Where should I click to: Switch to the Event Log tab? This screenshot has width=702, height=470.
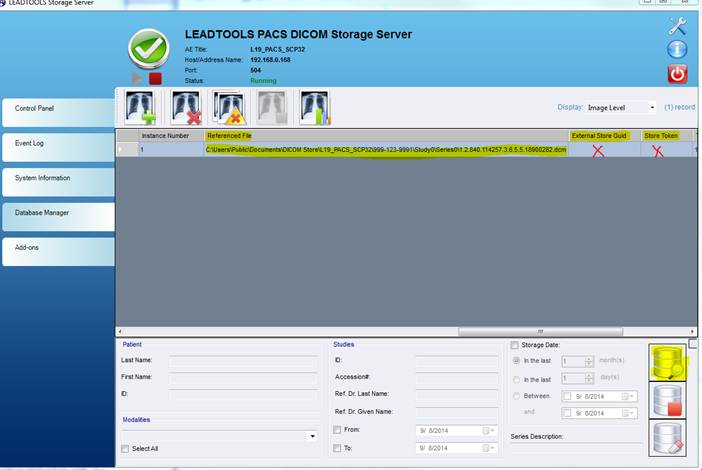(57, 143)
